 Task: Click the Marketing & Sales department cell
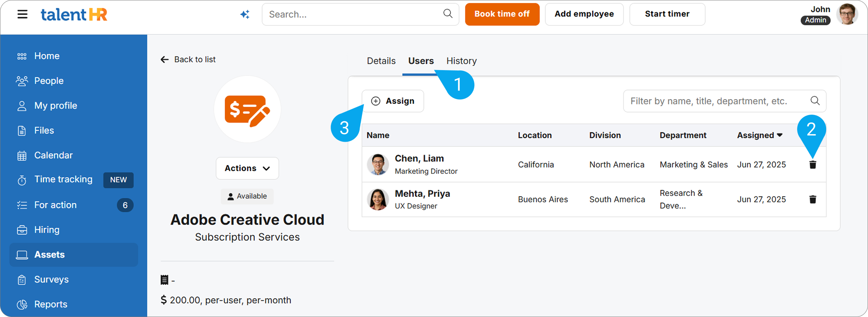point(693,165)
